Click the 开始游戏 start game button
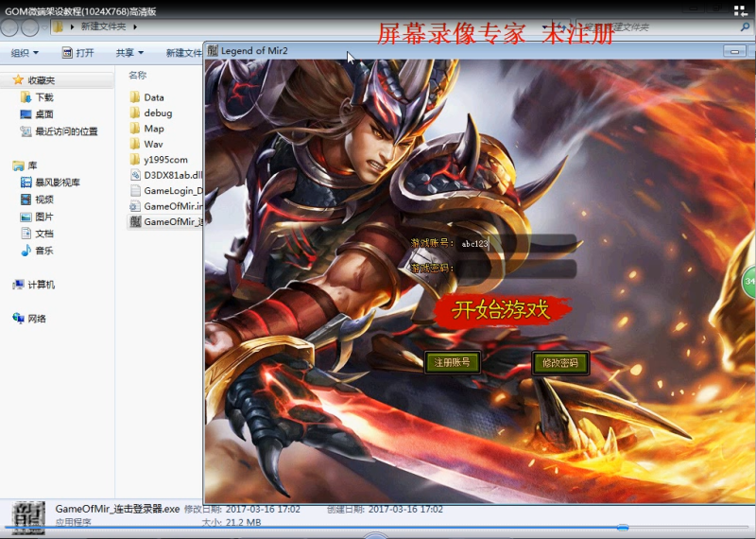The height and width of the screenshot is (539, 756). (502, 310)
